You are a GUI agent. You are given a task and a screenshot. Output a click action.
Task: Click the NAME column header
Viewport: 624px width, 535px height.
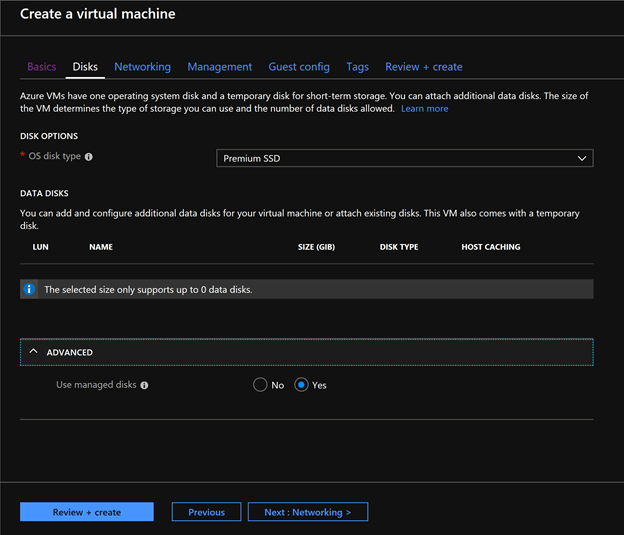coord(101,247)
